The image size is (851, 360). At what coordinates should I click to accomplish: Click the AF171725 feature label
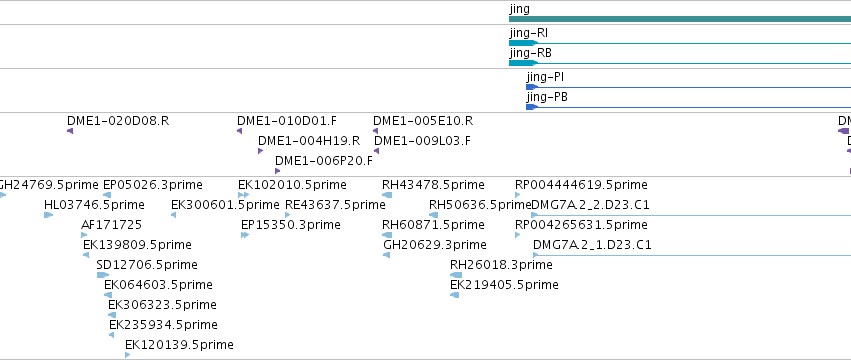tap(111, 225)
